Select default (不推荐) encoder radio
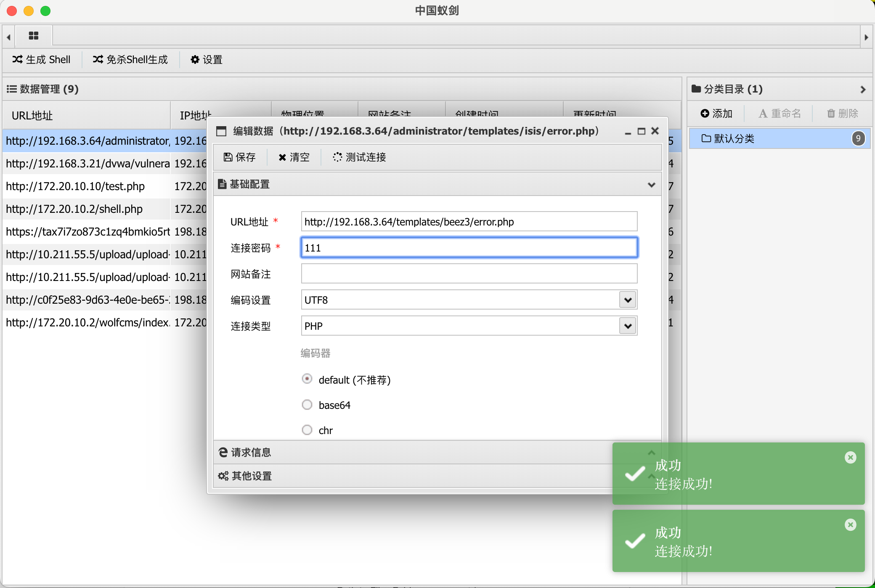Image resolution: width=875 pixels, height=588 pixels. [307, 379]
